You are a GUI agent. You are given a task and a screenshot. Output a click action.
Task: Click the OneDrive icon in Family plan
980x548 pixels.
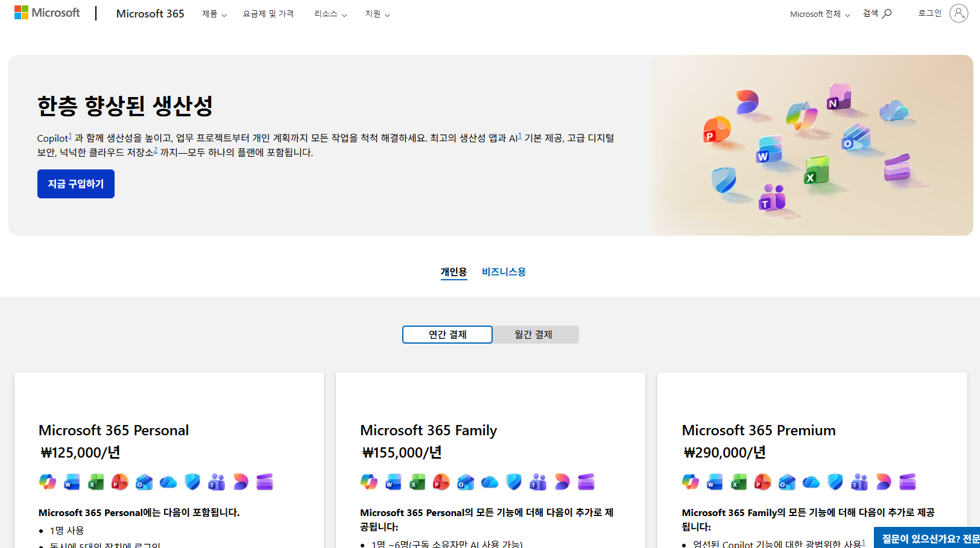pos(490,482)
